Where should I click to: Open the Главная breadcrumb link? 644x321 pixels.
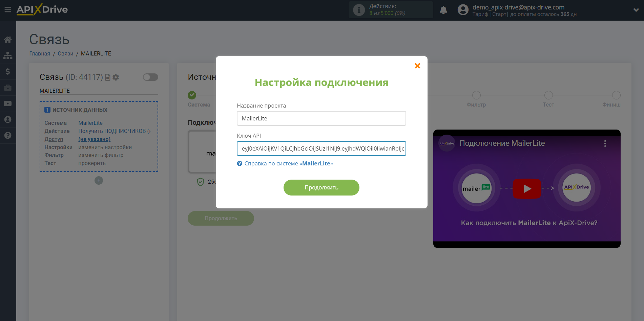40,53
